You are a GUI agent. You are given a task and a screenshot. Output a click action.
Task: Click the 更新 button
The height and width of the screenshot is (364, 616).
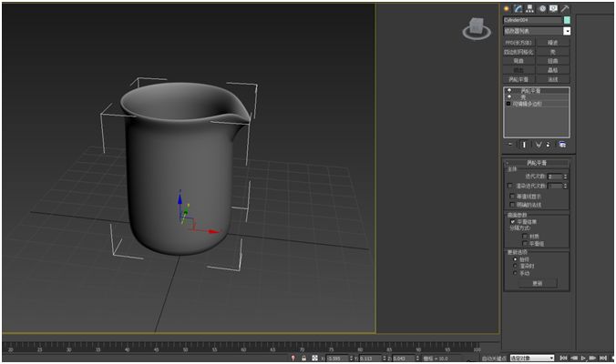coord(538,283)
